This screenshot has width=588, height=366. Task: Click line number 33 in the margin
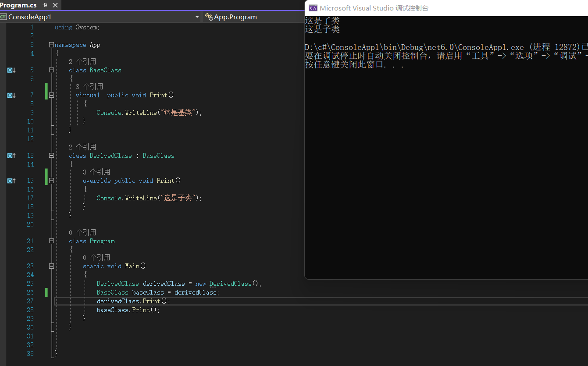30,354
